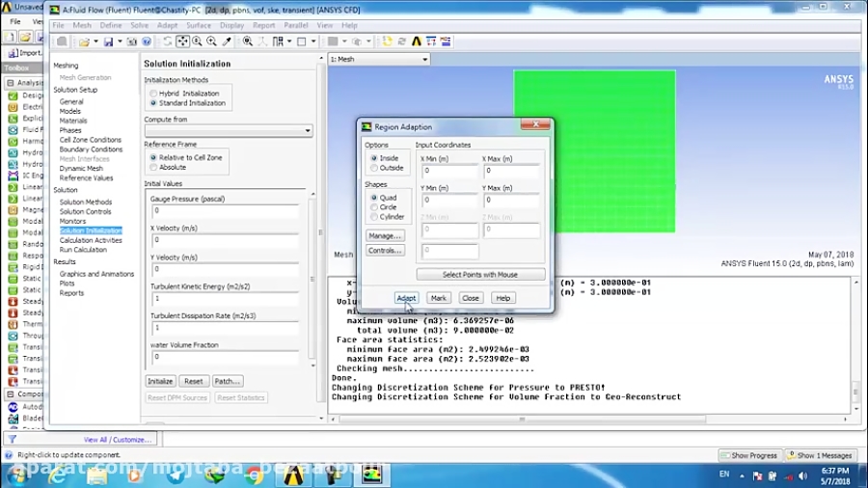Click the Patch... button

(227, 381)
